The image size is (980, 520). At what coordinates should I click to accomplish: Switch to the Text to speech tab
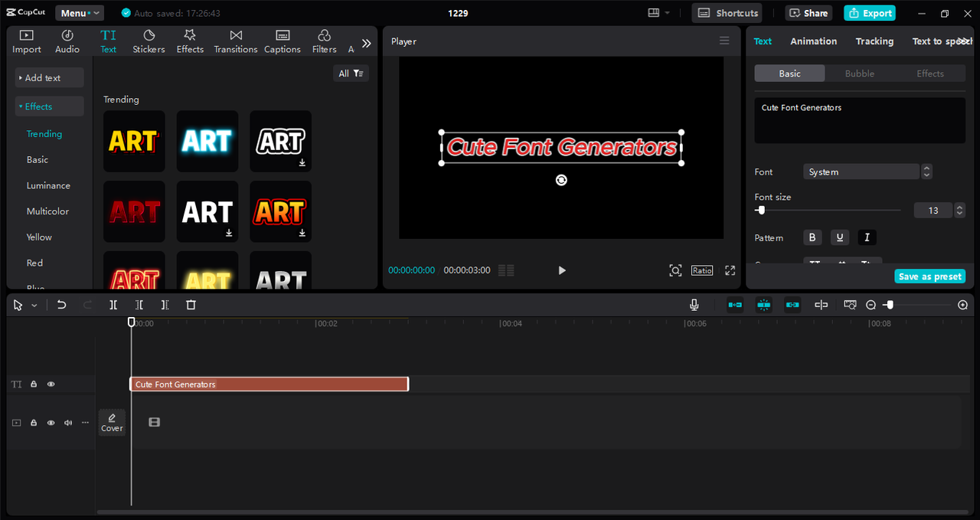[940, 41]
